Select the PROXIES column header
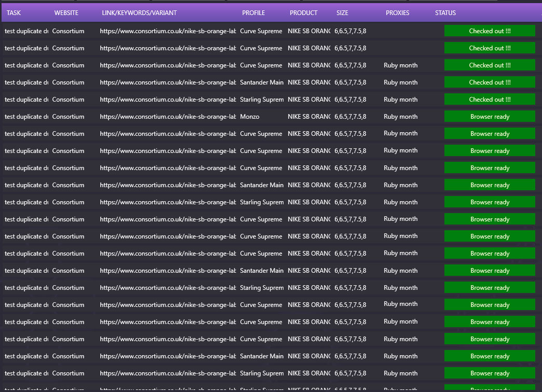 (398, 13)
